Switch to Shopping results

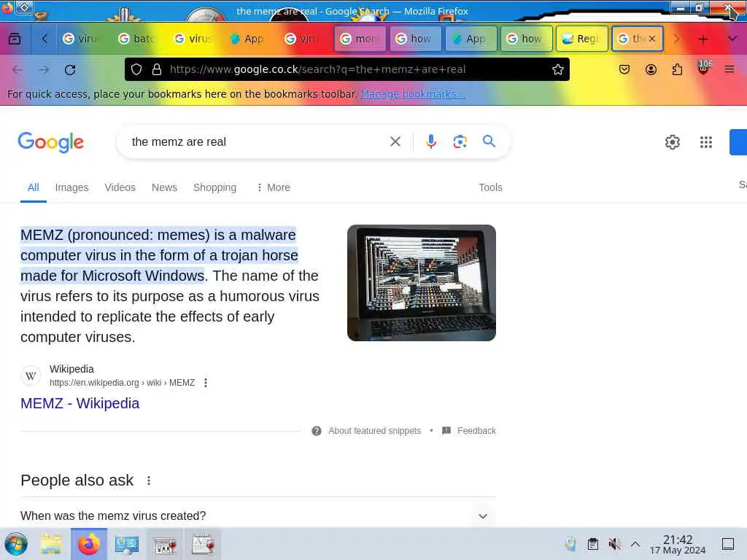point(215,187)
